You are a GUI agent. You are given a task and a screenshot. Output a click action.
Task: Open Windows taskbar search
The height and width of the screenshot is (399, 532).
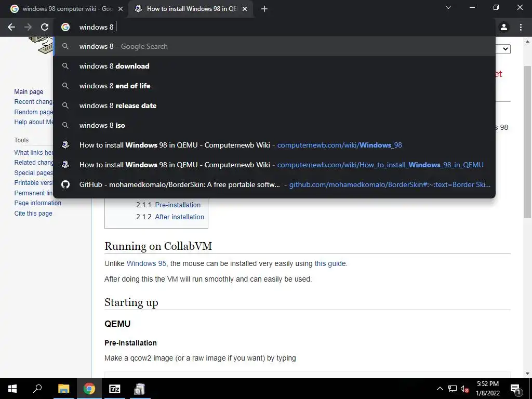[37, 389]
